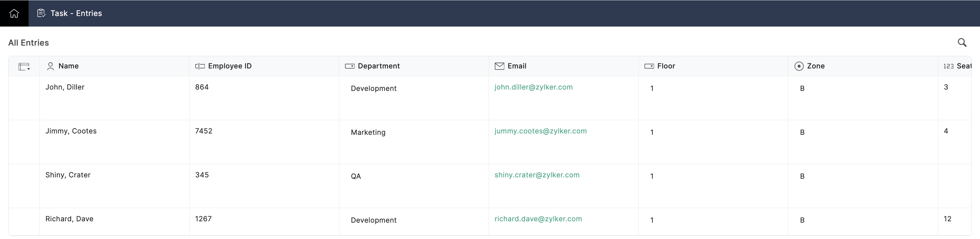Open search with magnifier icon
The height and width of the screenshot is (239, 980).
pos(962,43)
